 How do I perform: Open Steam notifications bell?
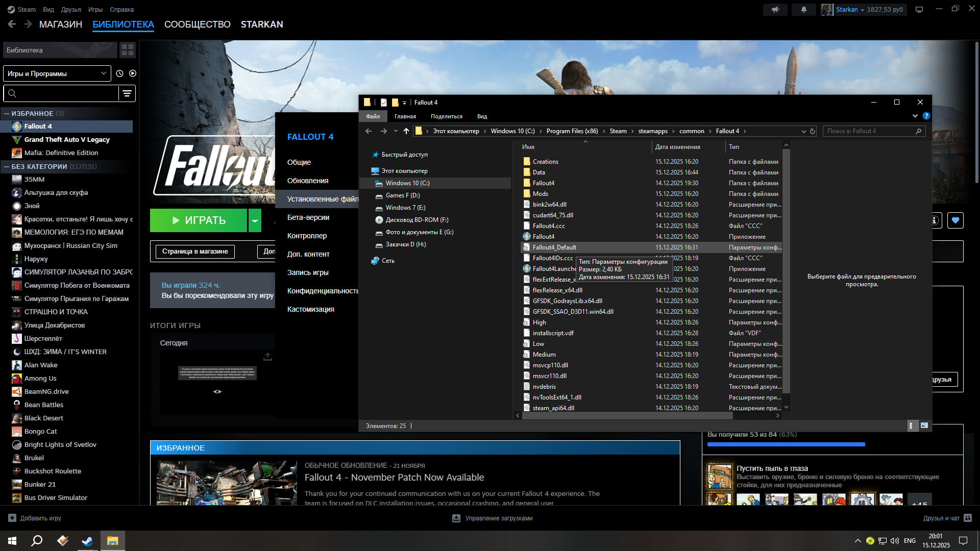click(804, 10)
